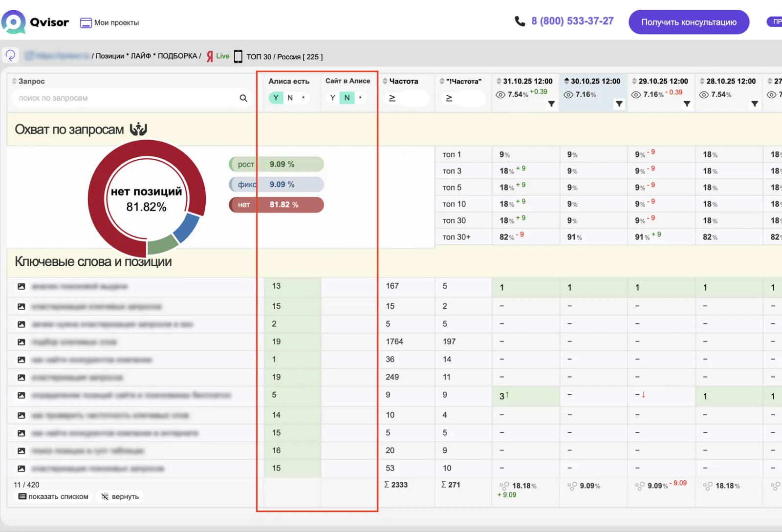The height and width of the screenshot is (532, 782).
Task: Click the показать списком button
Action: click(x=54, y=496)
